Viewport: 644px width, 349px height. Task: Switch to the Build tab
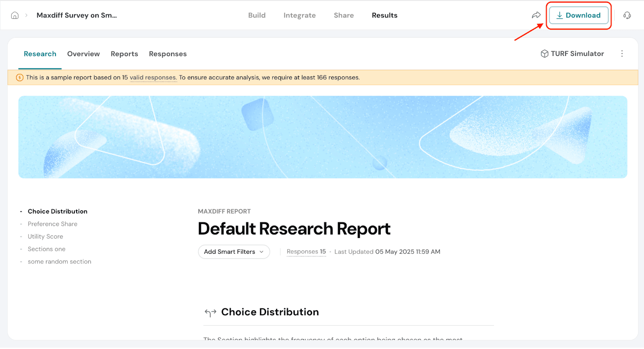(257, 15)
